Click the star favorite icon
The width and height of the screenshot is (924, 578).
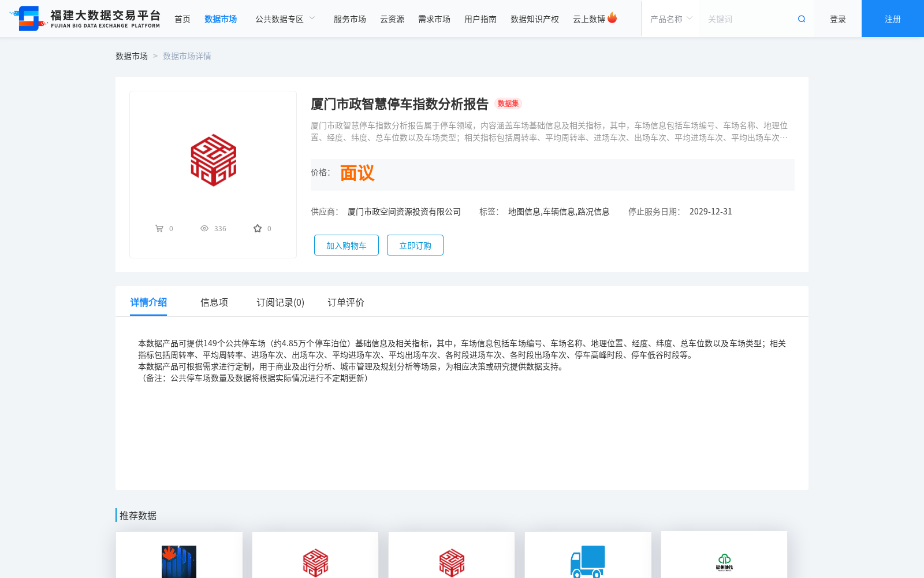[x=258, y=228]
